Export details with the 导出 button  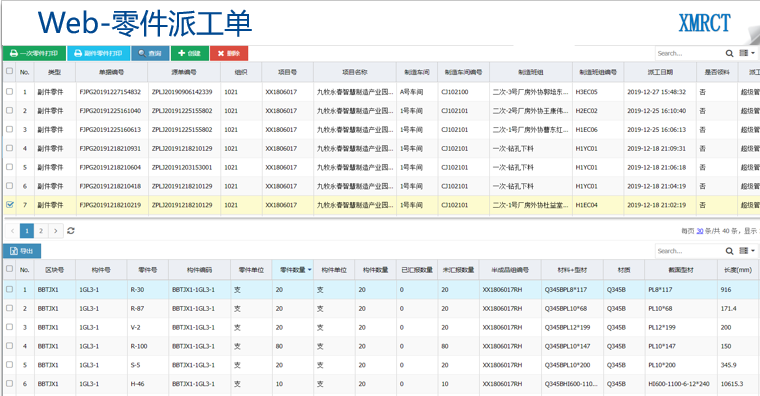(22, 251)
